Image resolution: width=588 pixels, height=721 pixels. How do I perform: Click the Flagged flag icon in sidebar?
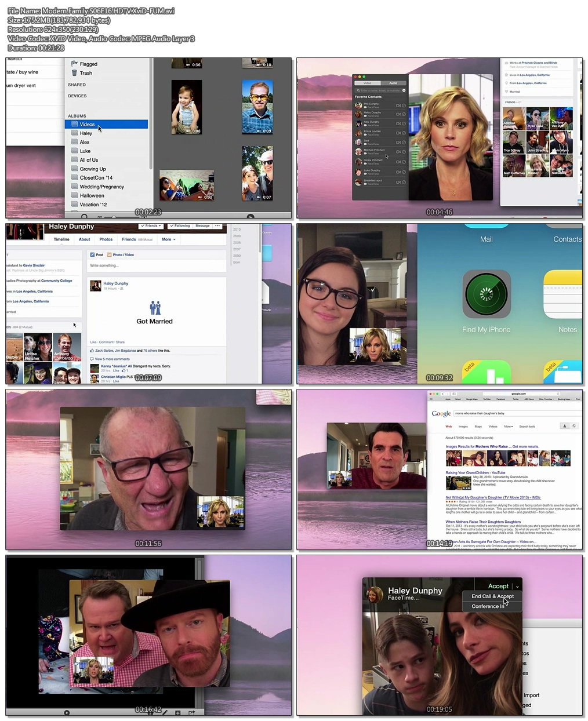[74, 64]
